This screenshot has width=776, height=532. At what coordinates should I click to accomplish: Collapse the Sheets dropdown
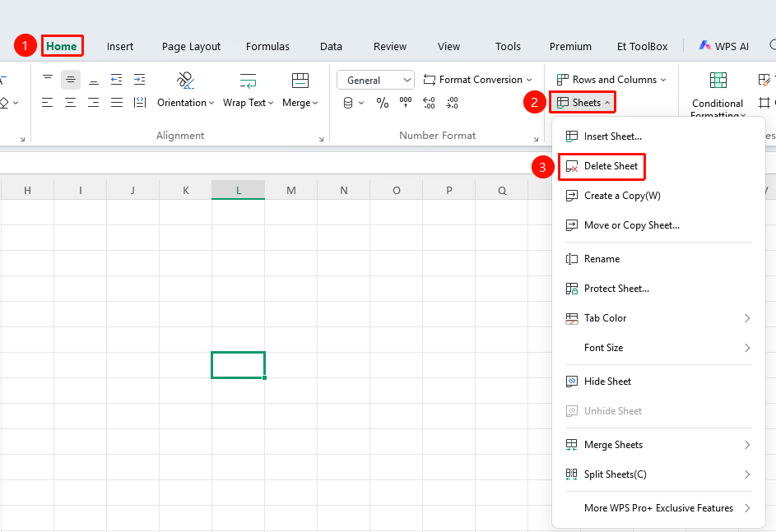coord(583,102)
